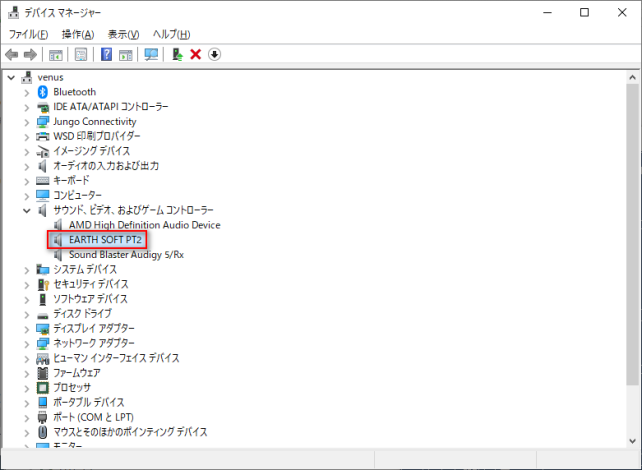Click the scrollbar up arrow
This screenshot has width=642, height=470.
point(632,77)
